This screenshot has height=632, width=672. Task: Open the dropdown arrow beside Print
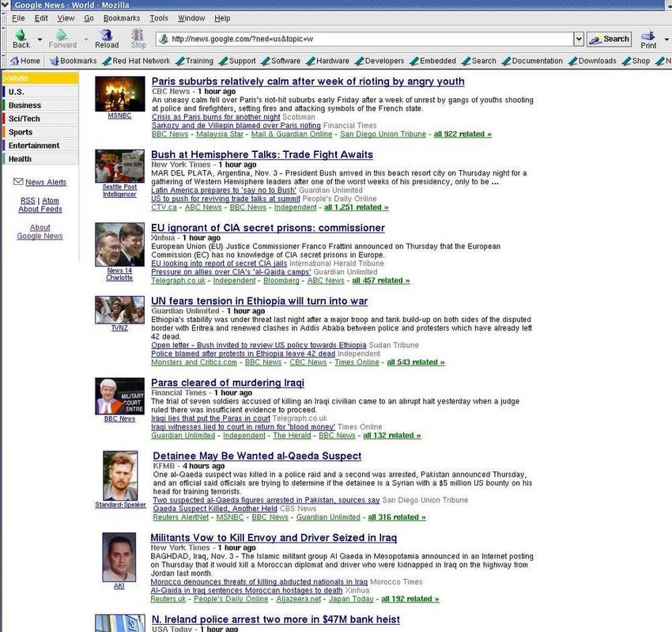667,39
